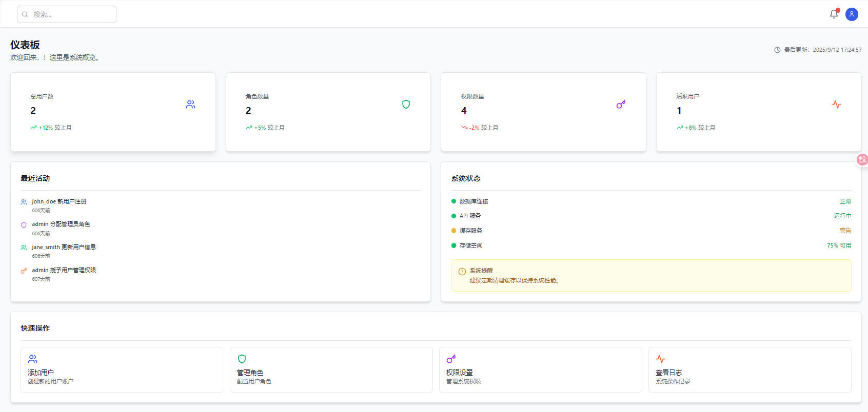Open the 添加用户 quick action

click(122, 369)
